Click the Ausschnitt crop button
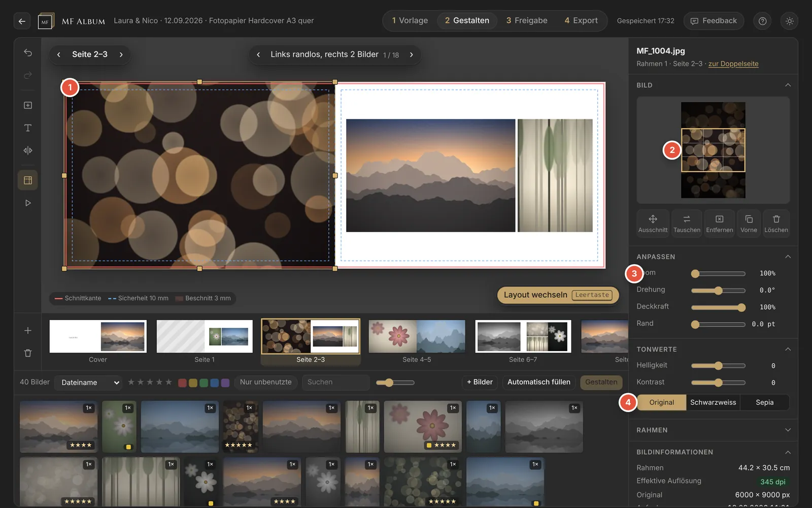The image size is (812, 508). click(653, 224)
